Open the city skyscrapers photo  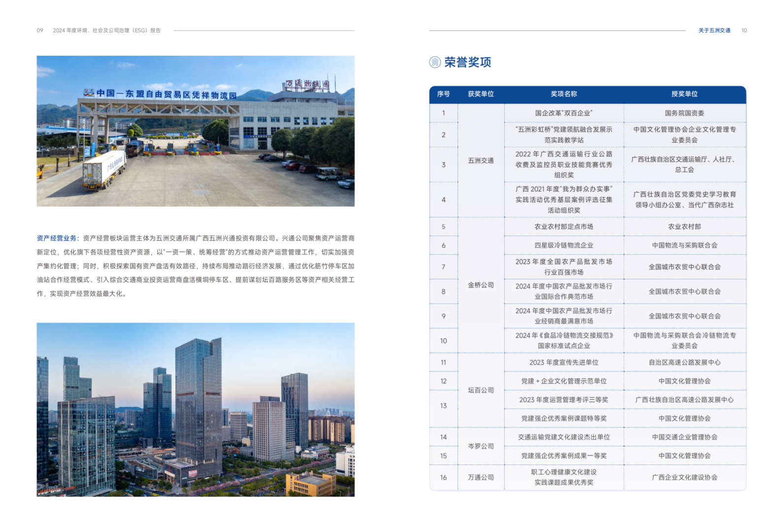pyautogui.click(x=196, y=409)
